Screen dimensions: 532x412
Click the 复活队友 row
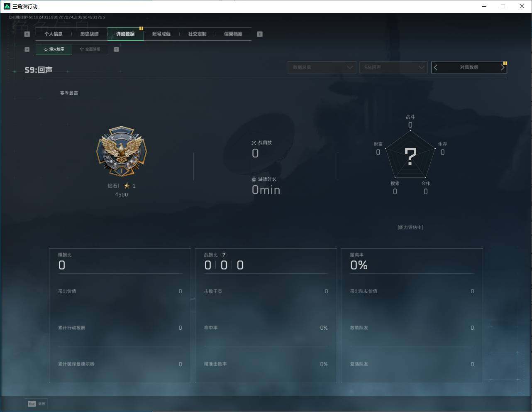(x=412, y=364)
